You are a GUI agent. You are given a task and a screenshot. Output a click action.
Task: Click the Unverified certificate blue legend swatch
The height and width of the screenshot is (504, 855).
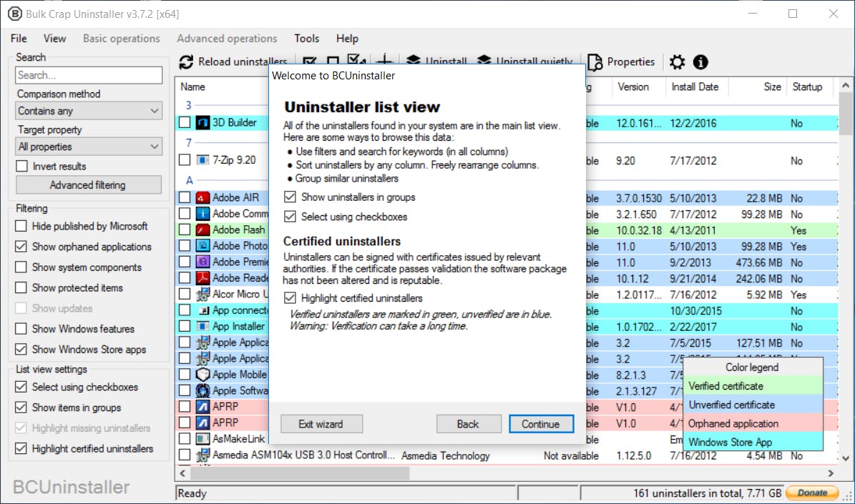click(x=753, y=405)
